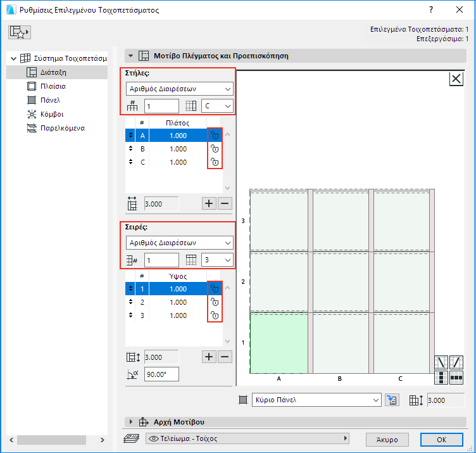Viewport: 476px width, 453px height.
Task: Click the X button in preview corner
Action: tap(456, 79)
